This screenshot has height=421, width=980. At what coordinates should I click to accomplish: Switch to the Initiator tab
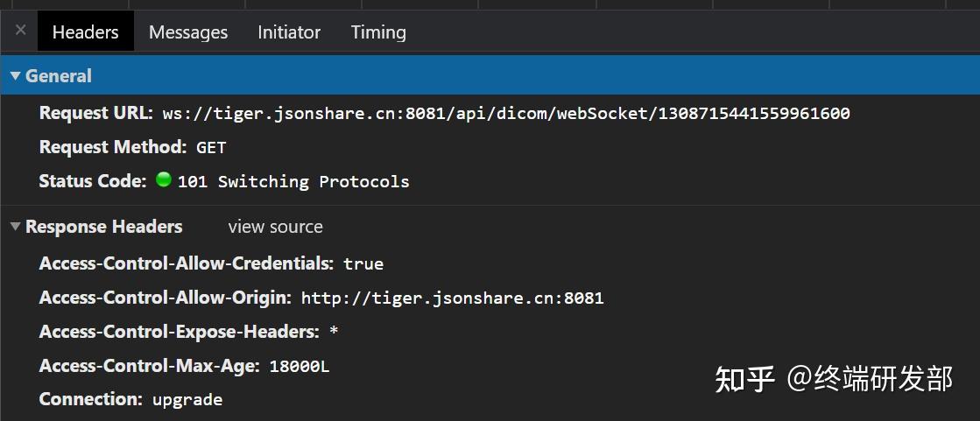(x=289, y=32)
